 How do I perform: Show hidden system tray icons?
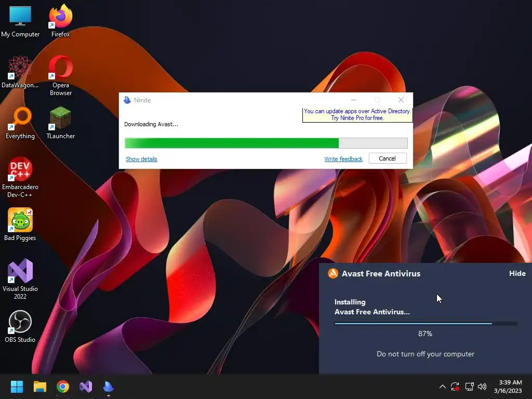click(443, 387)
